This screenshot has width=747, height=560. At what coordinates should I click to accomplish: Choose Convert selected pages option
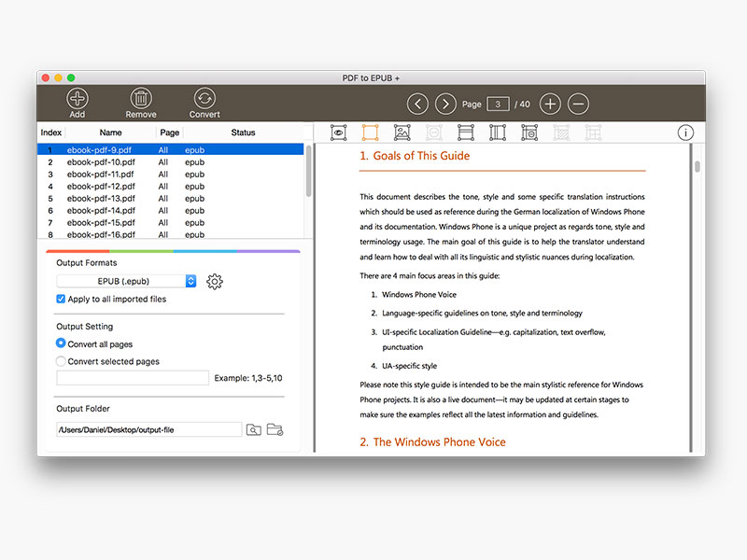pos(62,361)
